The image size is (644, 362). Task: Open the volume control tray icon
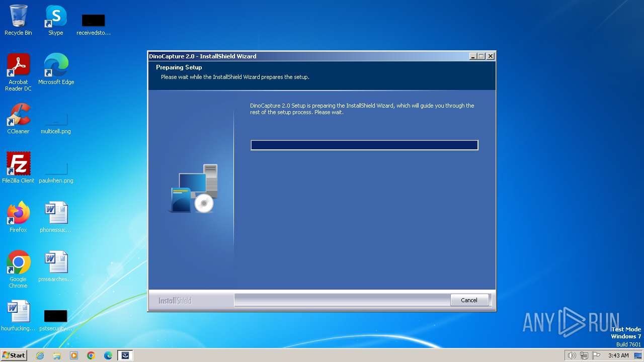click(x=572, y=355)
